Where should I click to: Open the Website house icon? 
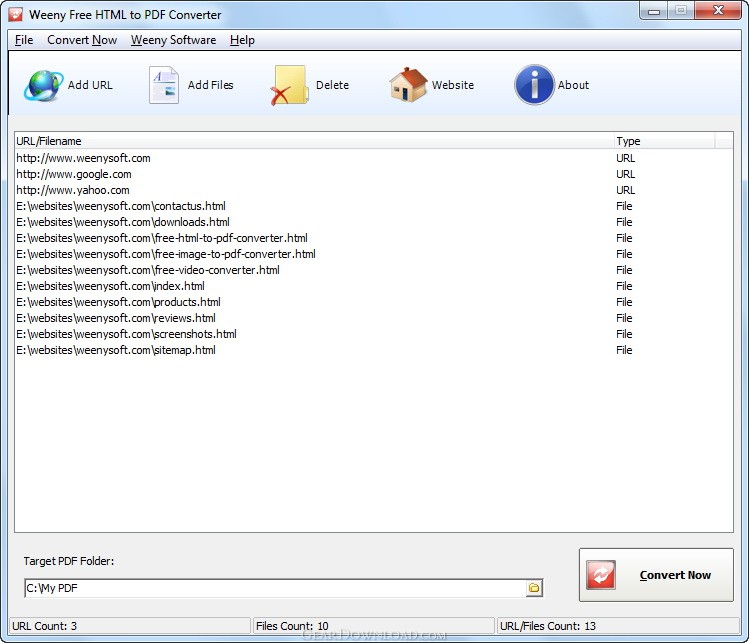(x=407, y=85)
